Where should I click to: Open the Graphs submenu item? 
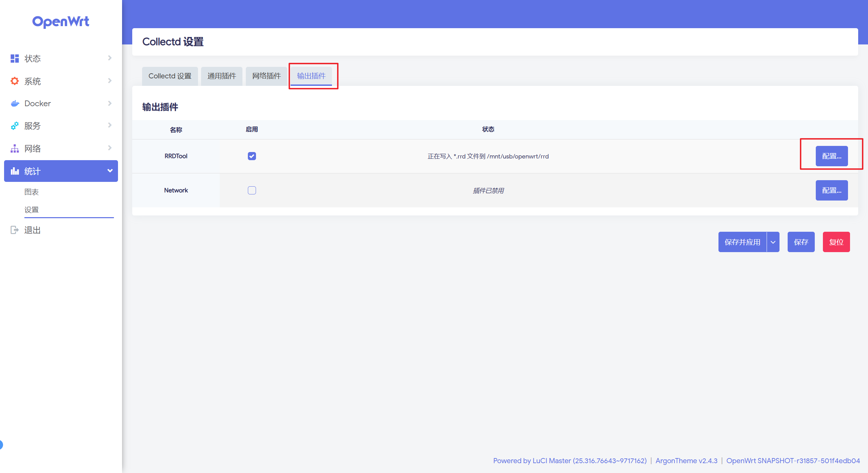coord(32,192)
